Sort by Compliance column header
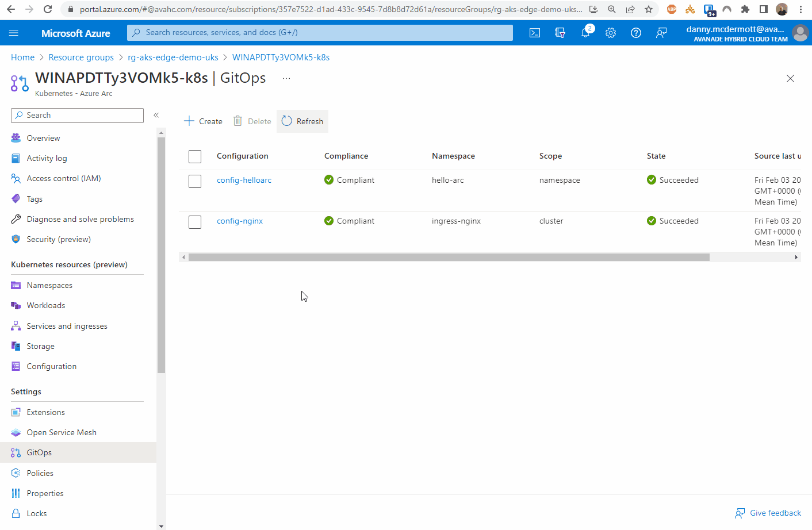 pos(346,156)
